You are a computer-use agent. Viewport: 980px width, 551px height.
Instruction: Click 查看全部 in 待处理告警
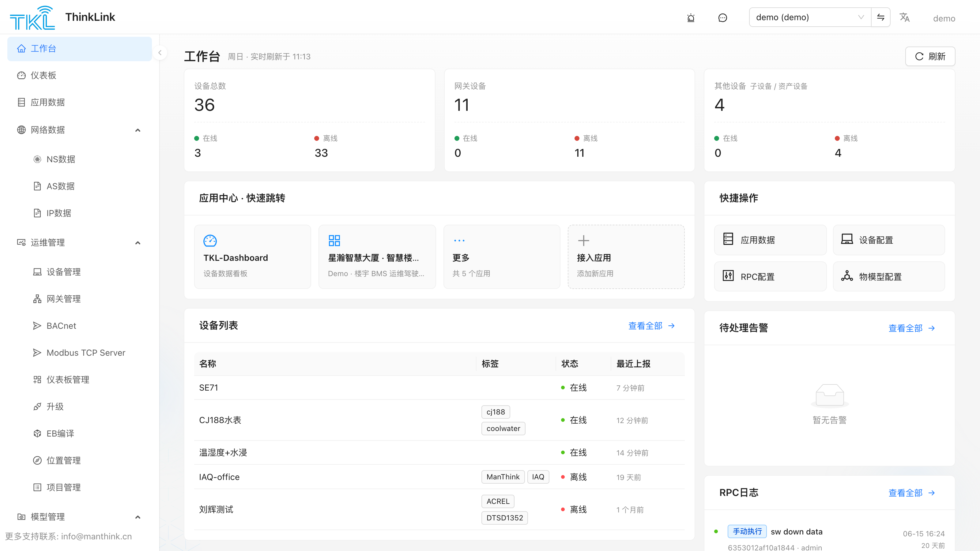pyautogui.click(x=912, y=328)
